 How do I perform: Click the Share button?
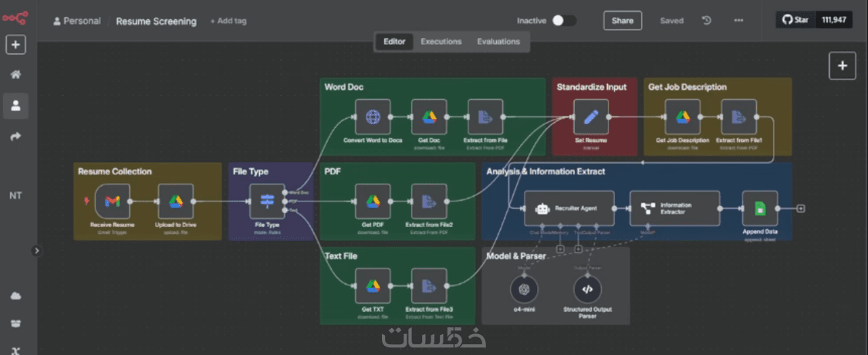pos(623,21)
